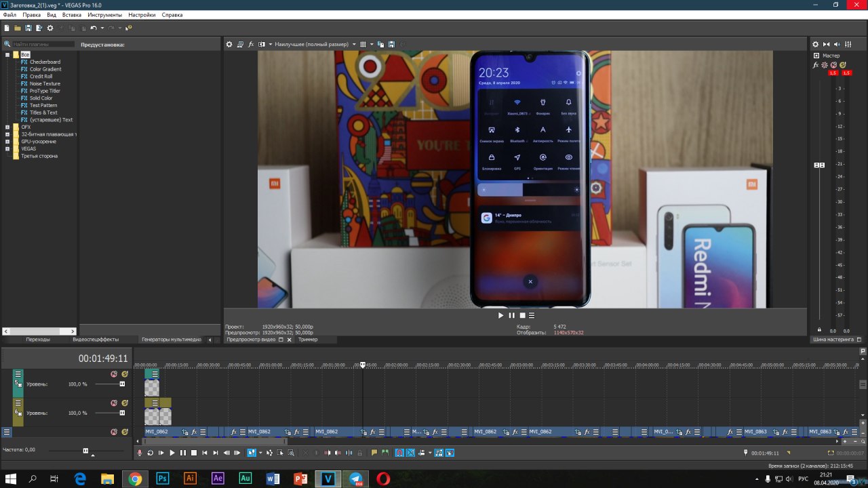Adjust the Частота rate slider
Viewport: 868px width, 488px height.
click(85, 450)
